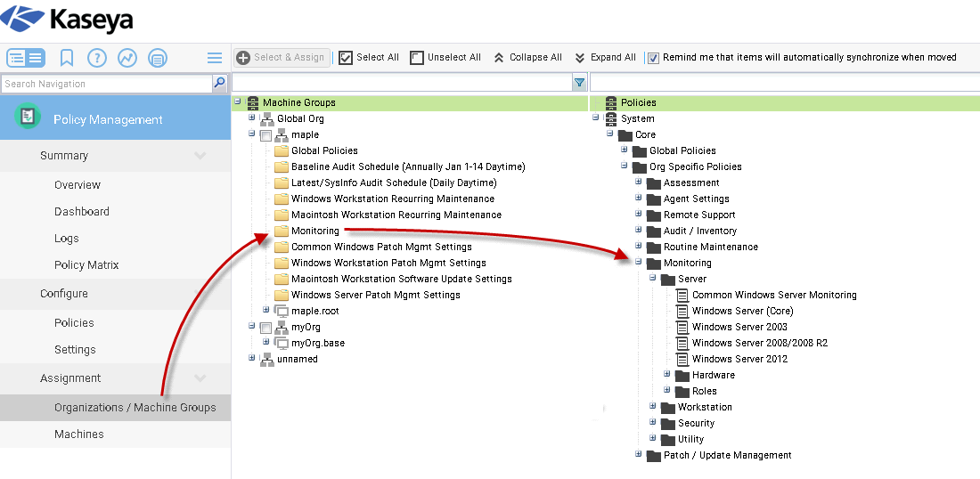Select Machines in the Assignment section
980x479 pixels.
(x=79, y=434)
